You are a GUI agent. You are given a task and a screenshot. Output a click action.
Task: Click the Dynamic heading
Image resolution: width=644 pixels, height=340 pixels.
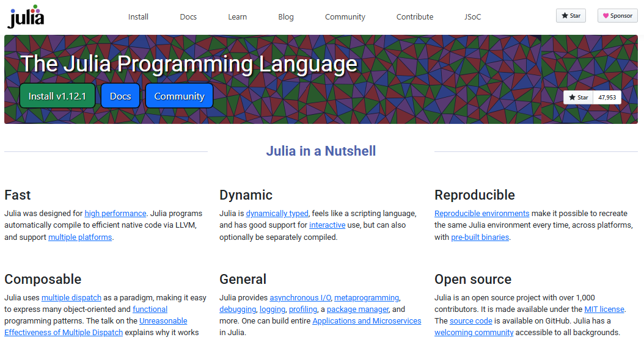point(246,195)
